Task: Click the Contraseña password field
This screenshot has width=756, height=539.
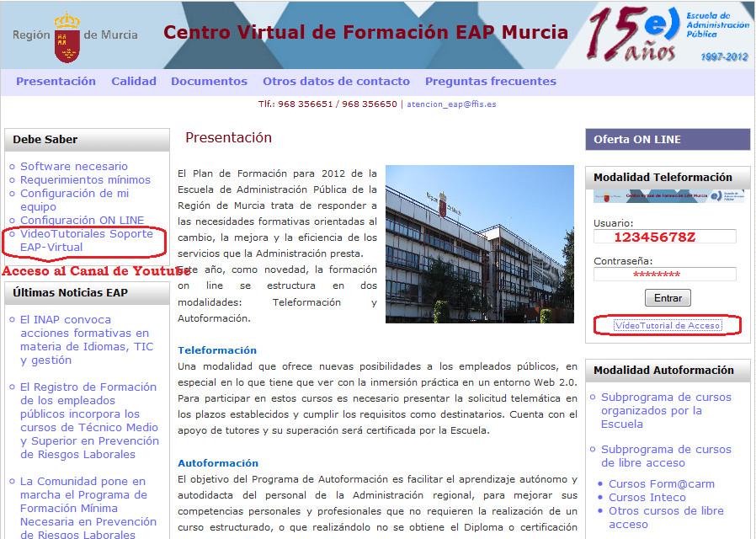Action: point(665,275)
